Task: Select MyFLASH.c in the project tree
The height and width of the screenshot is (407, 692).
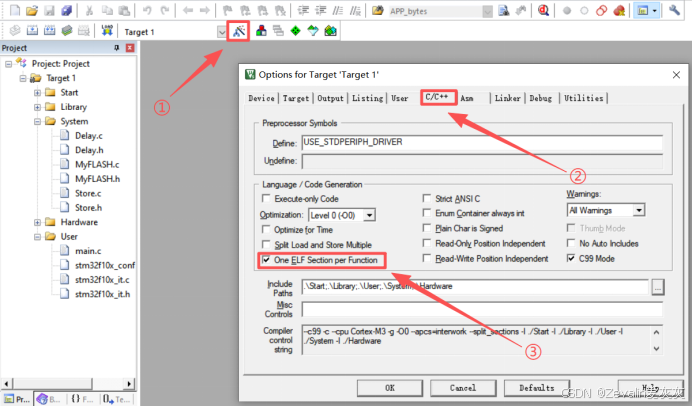Action: click(97, 165)
